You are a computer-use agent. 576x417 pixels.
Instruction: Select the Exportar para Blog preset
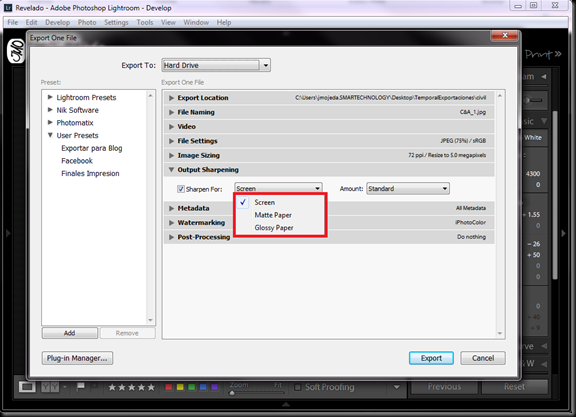tap(92, 148)
